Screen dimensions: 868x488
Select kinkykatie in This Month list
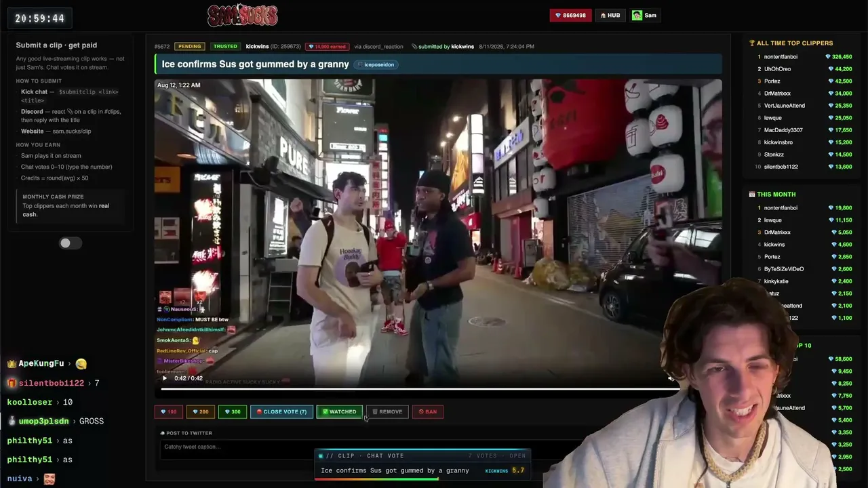click(x=776, y=281)
